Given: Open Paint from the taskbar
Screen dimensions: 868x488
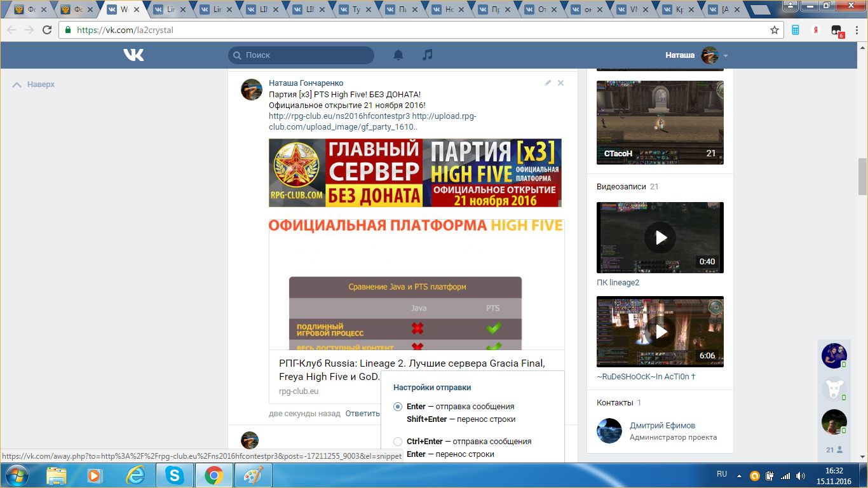Looking at the screenshot, I should pos(254,475).
